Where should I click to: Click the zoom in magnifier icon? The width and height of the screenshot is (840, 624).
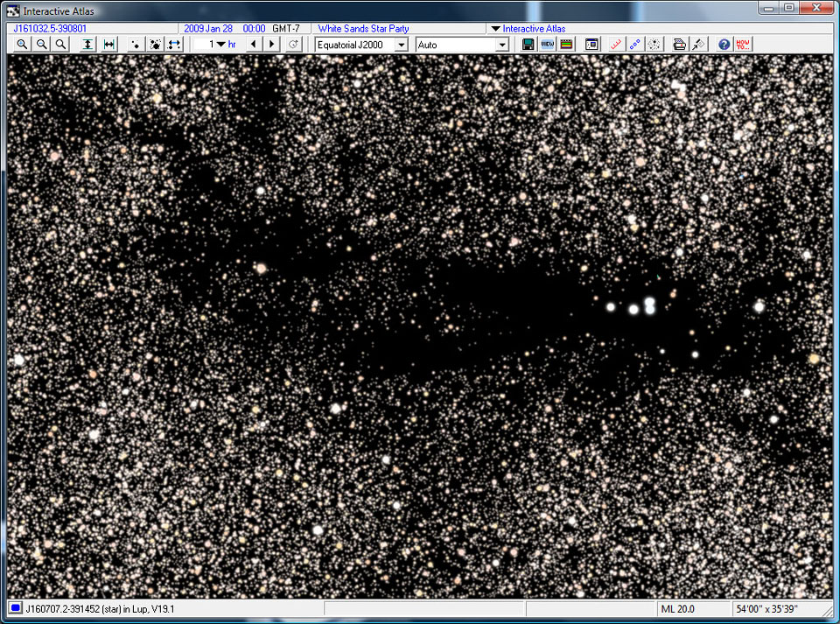point(23,45)
